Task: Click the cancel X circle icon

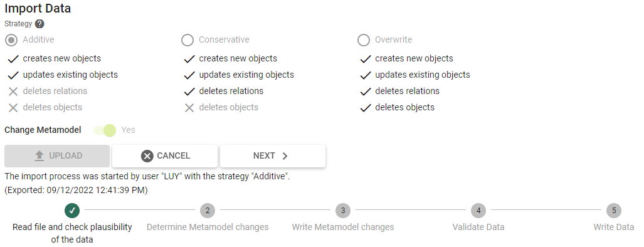Action: 147,156
